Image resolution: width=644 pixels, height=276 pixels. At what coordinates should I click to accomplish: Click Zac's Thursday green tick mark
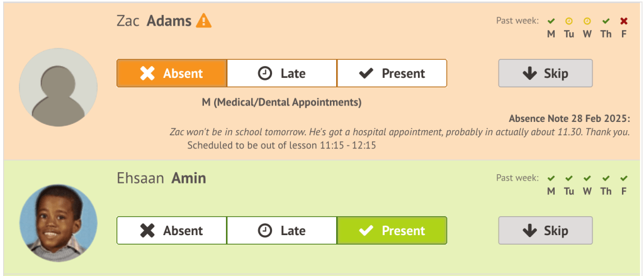coord(606,21)
